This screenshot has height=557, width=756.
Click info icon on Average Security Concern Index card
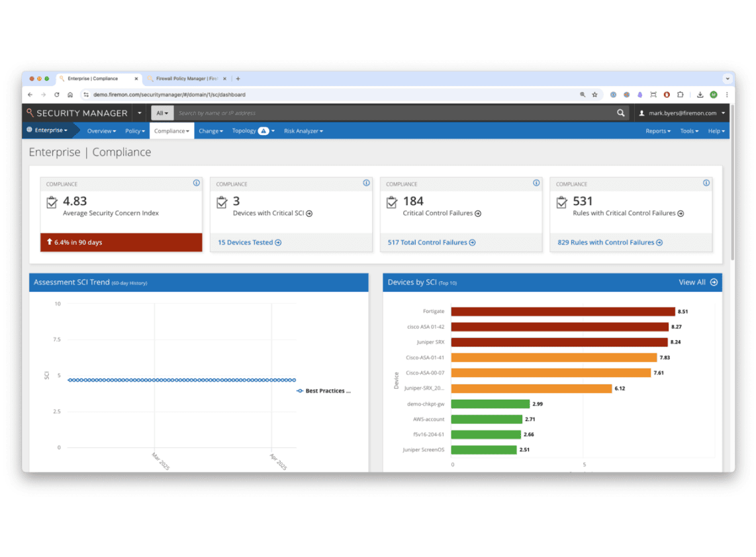(x=196, y=183)
